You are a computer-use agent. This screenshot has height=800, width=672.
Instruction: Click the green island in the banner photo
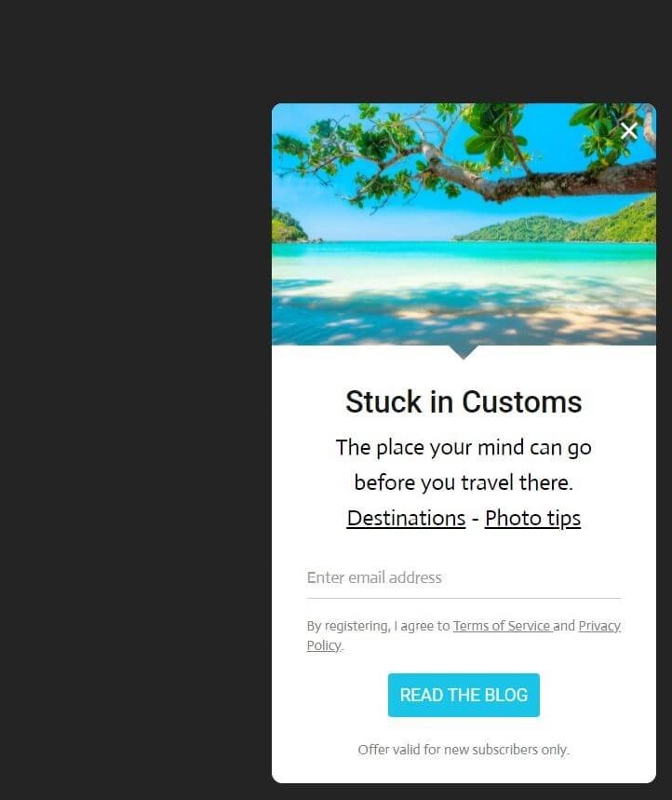coord(556,224)
